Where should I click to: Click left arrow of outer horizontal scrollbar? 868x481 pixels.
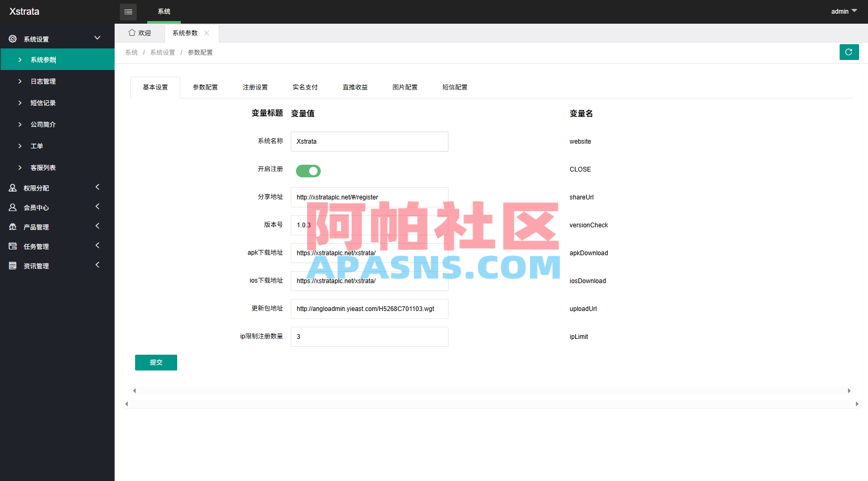[x=127, y=404]
